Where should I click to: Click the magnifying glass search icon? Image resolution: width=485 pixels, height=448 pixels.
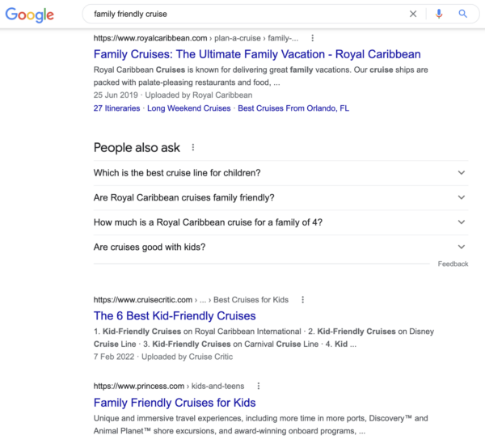click(x=463, y=14)
